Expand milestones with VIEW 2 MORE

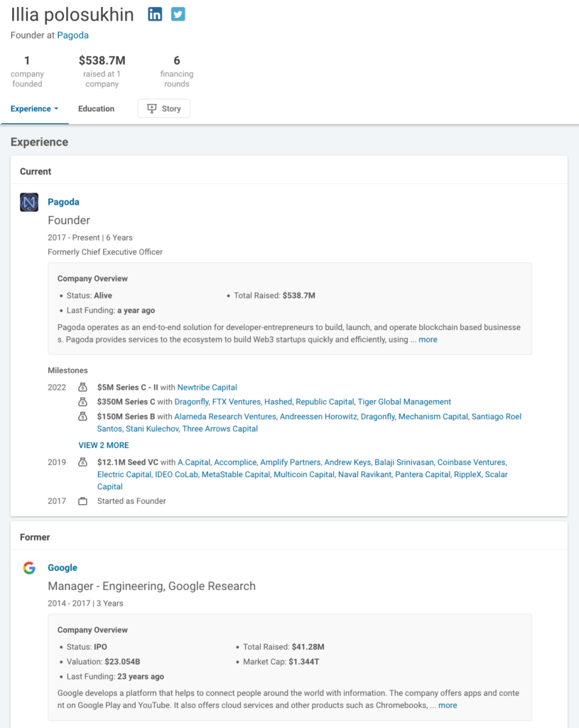coord(104,445)
